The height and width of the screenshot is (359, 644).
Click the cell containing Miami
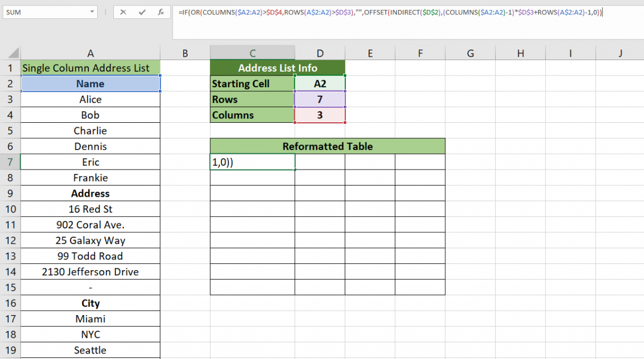coord(90,318)
